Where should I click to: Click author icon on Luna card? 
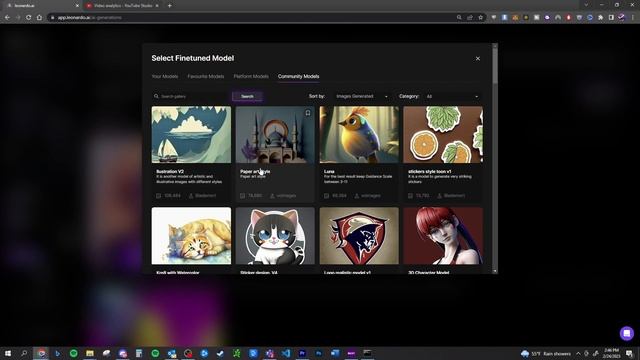[x=356, y=196]
